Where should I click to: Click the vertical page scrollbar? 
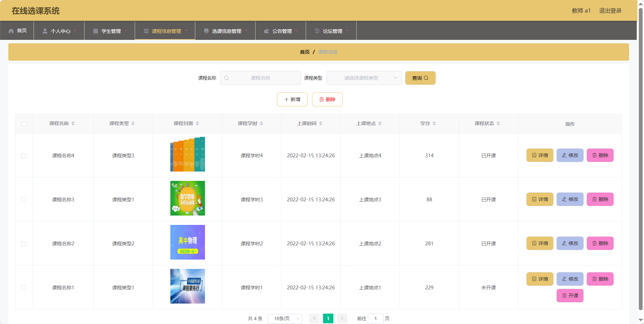tap(641, 159)
